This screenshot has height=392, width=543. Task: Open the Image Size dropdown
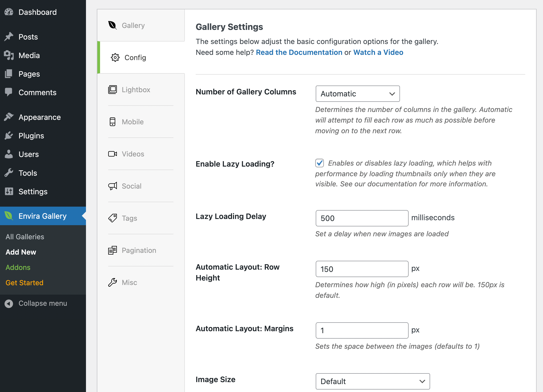[373, 381]
